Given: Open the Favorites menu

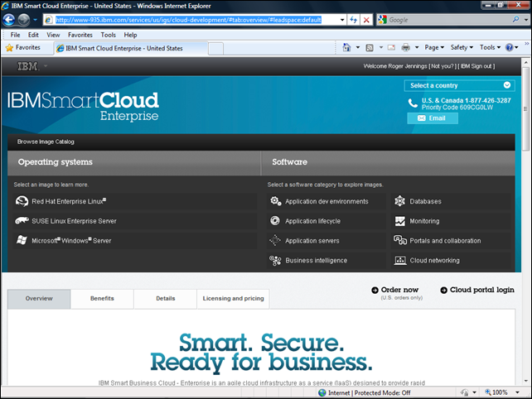Looking at the screenshot, I should click(x=80, y=35).
